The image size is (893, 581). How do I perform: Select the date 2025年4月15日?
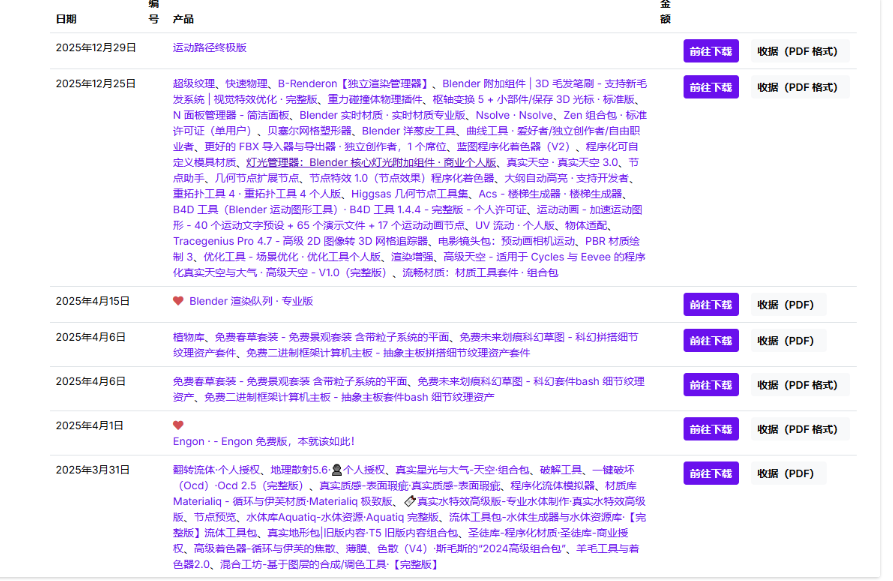[93, 301]
